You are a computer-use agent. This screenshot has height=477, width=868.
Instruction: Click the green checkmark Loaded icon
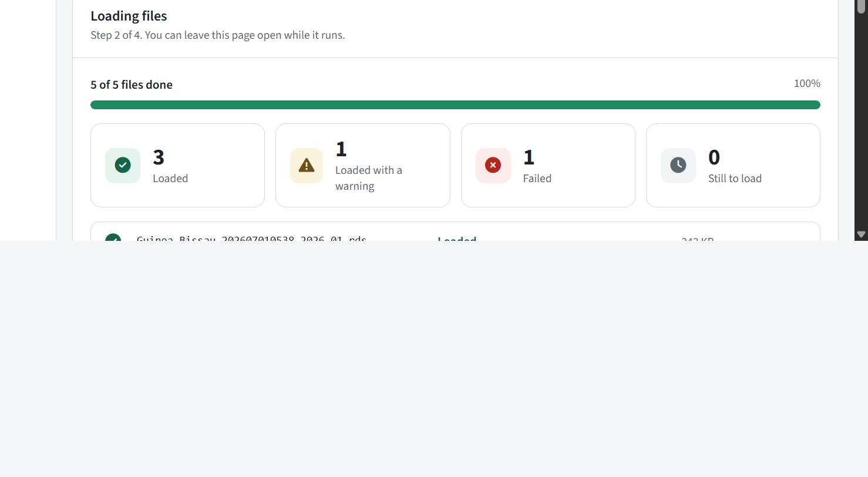(x=123, y=165)
